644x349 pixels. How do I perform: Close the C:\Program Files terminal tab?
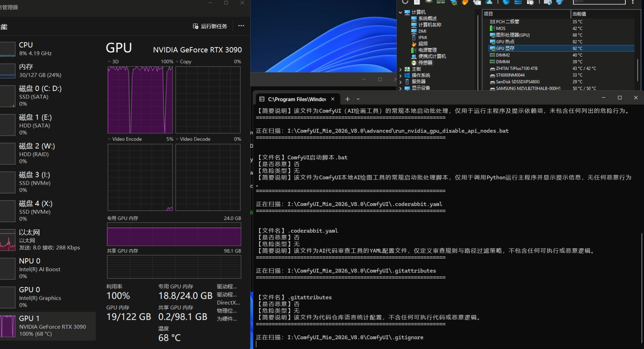point(333,99)
